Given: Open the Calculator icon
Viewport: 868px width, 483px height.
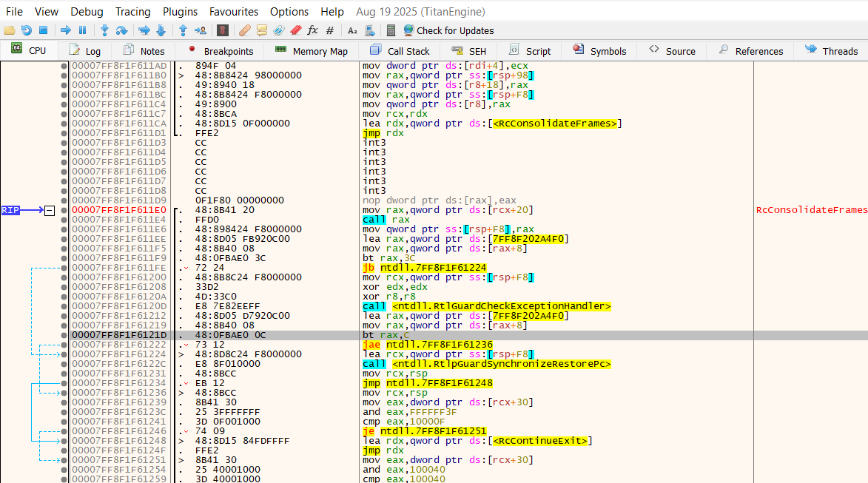Looking at the screenshot, I should coord(391,30).
